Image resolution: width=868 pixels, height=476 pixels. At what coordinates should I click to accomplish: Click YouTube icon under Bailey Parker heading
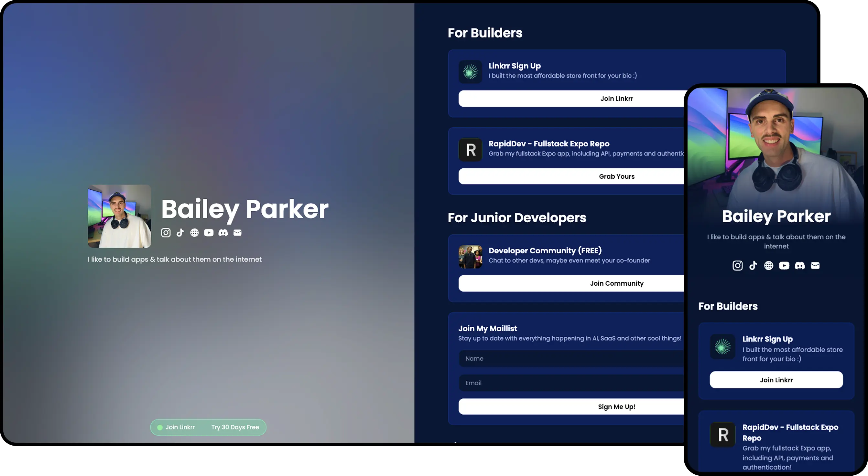coord(209,233)
